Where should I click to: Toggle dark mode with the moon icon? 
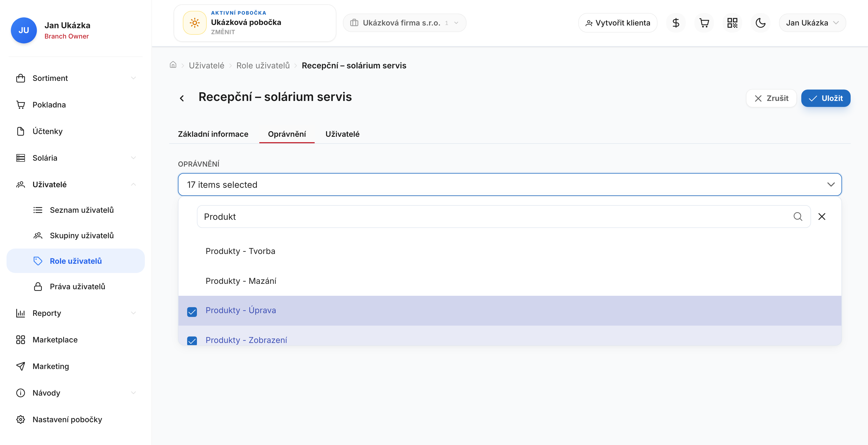coord(761,23)
